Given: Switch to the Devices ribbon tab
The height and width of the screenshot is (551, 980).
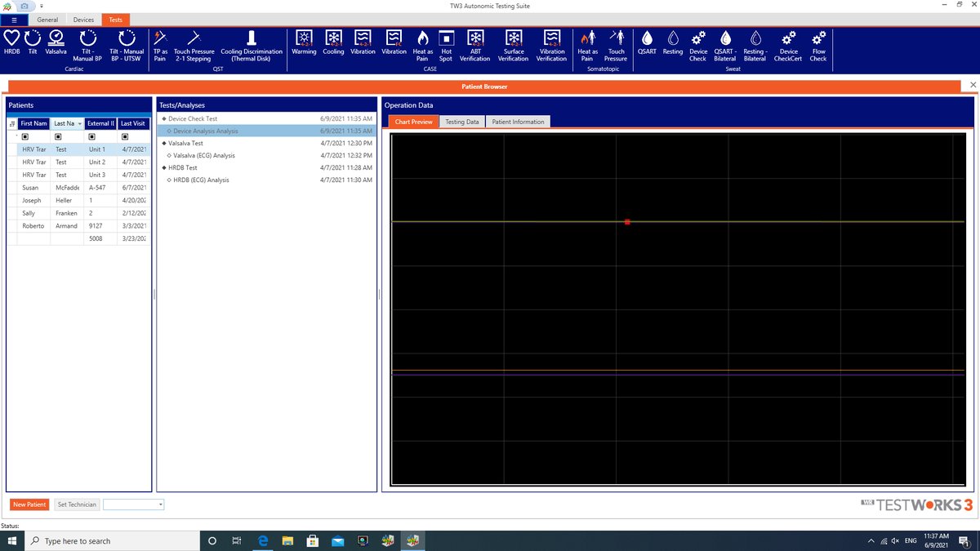Looking at the screenshot, I should click(84, 20).
